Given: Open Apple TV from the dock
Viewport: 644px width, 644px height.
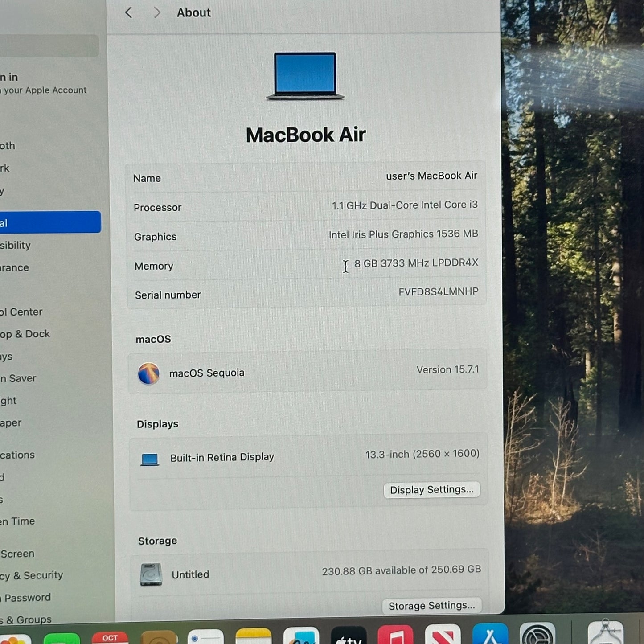Looking at the screenshot, I should pos(349,636).
